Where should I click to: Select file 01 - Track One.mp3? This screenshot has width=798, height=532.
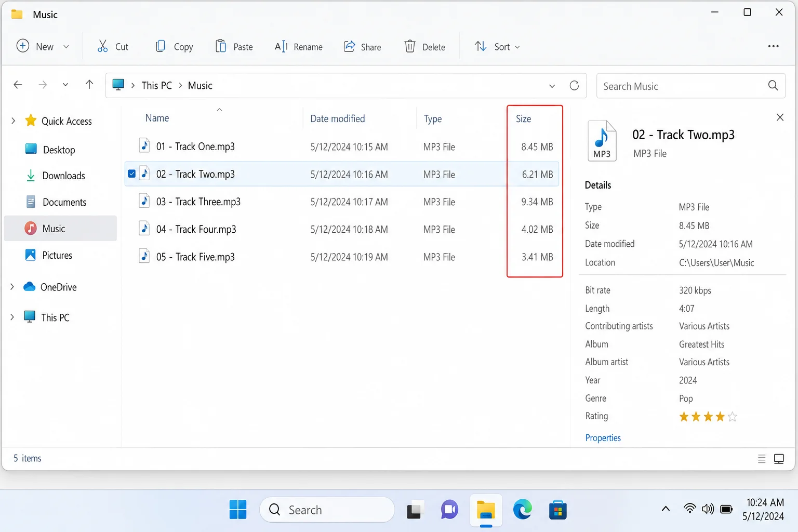coord(342,147)
